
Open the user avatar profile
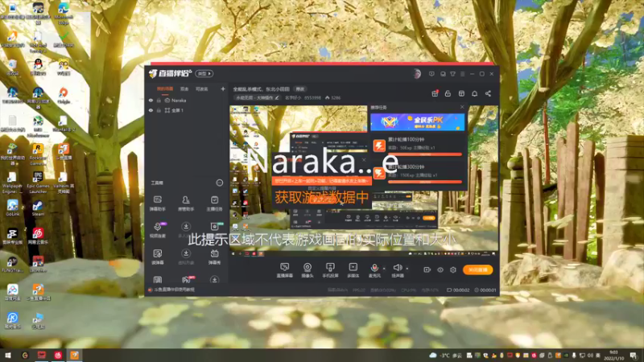pos(417,74)
